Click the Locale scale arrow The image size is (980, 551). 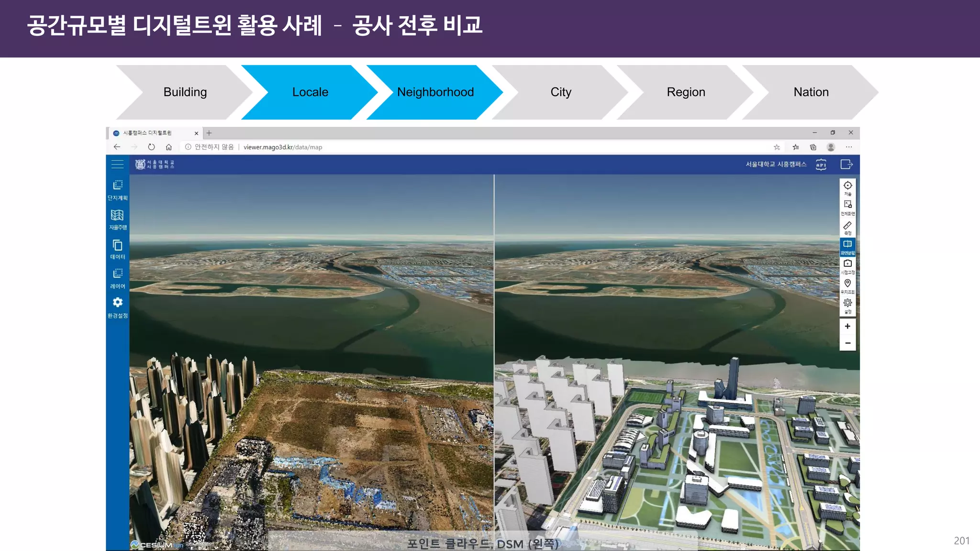pos(310,92)
